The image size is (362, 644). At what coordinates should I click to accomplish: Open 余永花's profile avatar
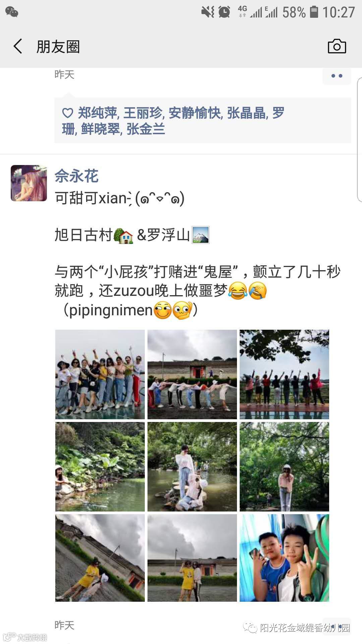(x=29, y=183)
